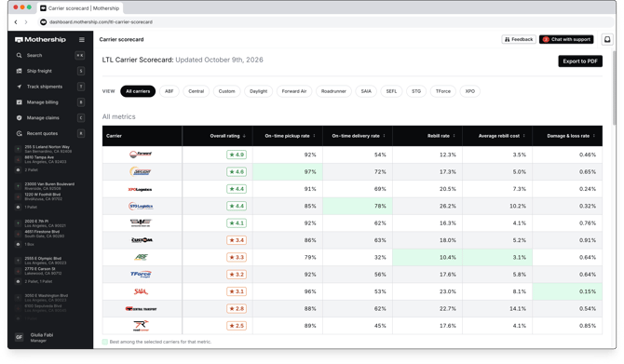The height and width of the screenshot is (364, 624).
Task: Click Roadrunner carrier logo in table
Action: tap(141, 326)
